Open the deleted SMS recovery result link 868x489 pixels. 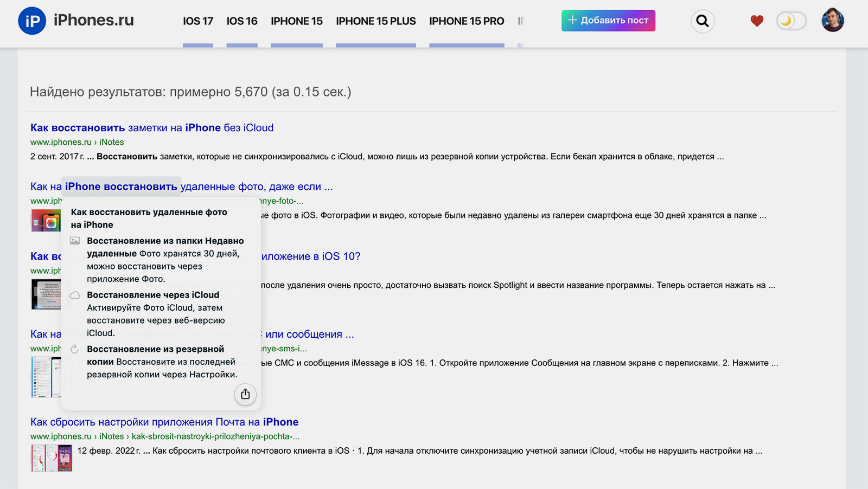(309, 334)
